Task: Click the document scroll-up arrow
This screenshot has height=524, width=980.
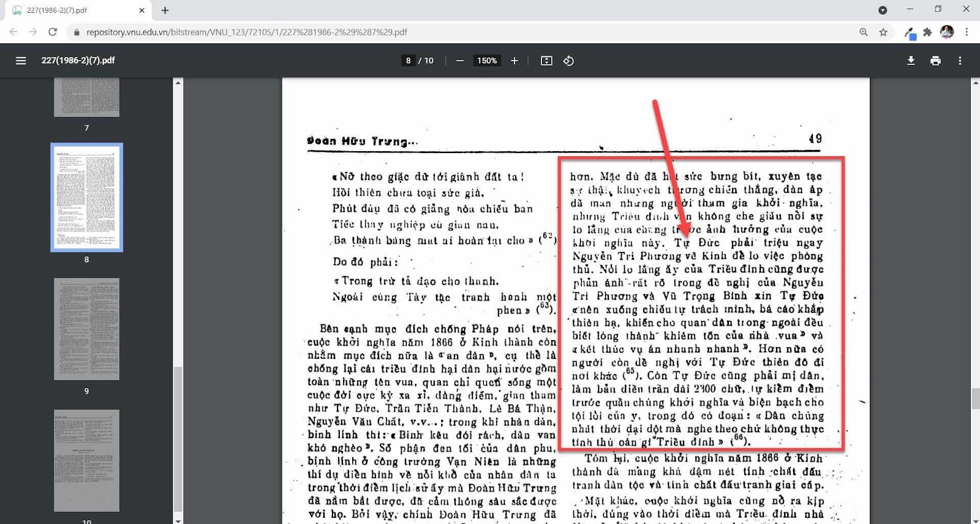Action: point(975,83)
